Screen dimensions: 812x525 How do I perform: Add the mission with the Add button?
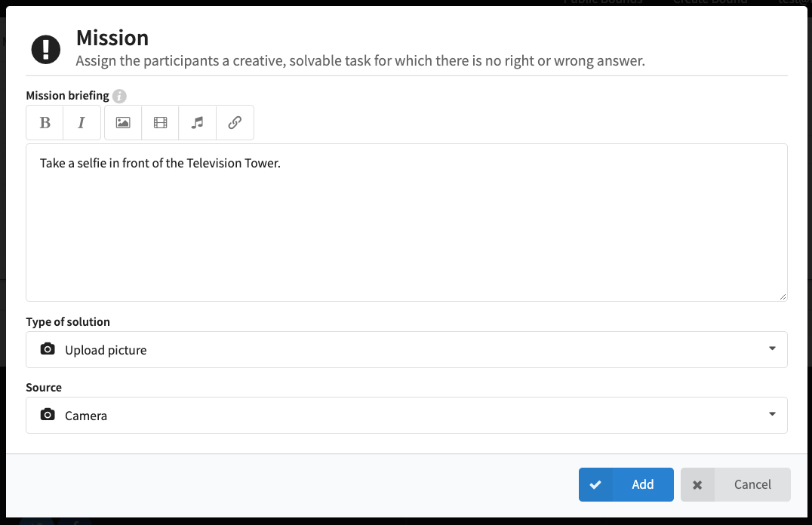[x=626, y=484]
